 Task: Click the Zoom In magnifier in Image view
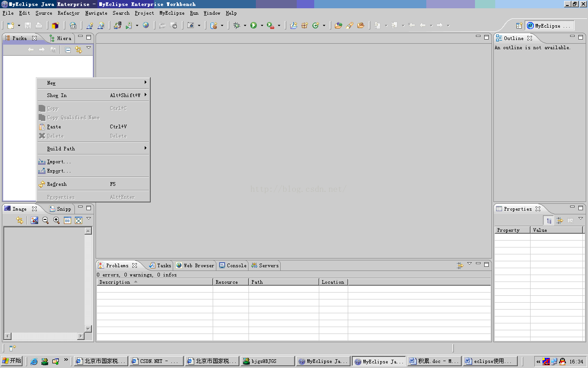point(57,220)
